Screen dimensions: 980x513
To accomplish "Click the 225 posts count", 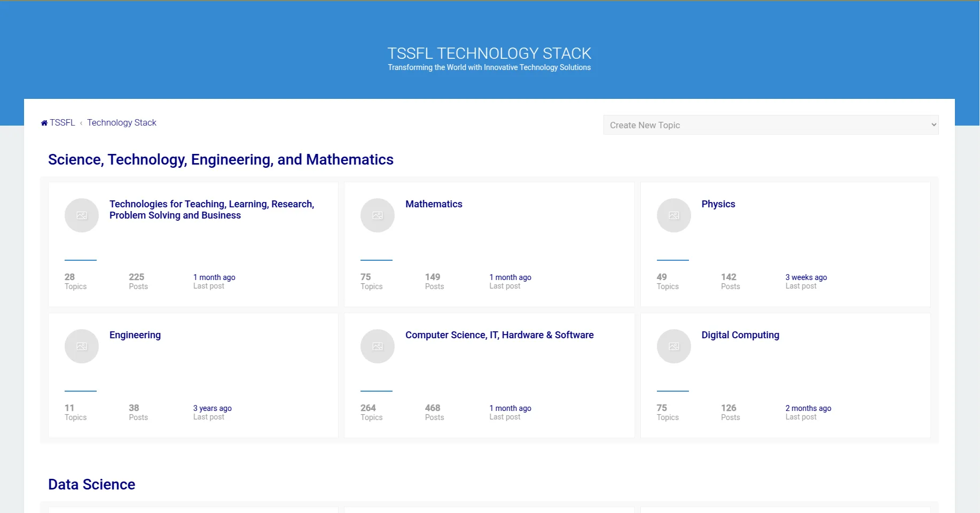I will click(136, 277).
